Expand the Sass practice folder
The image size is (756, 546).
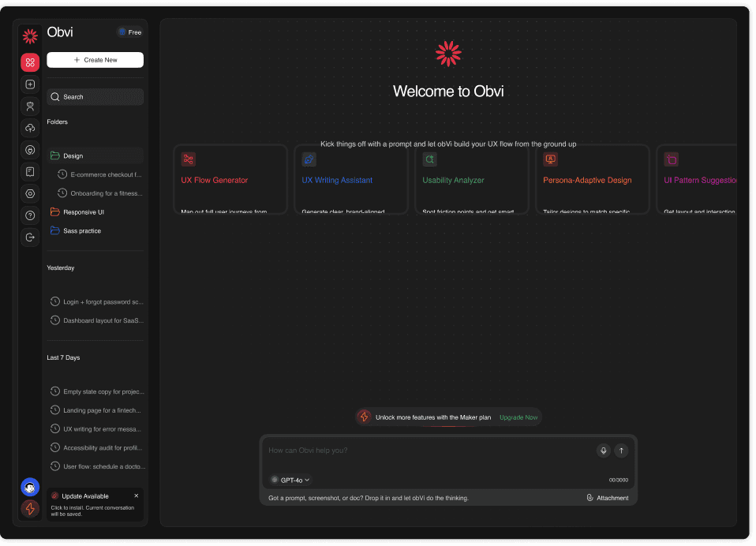(x=95, y=231)
